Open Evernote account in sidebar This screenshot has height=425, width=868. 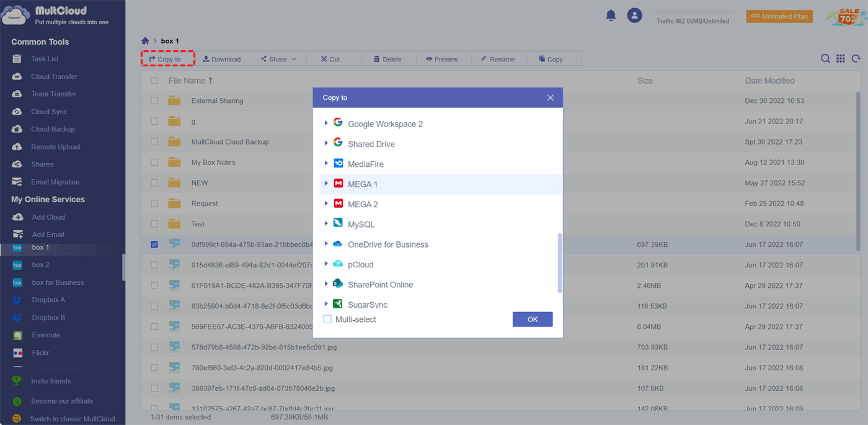click(x=46, y=335)
